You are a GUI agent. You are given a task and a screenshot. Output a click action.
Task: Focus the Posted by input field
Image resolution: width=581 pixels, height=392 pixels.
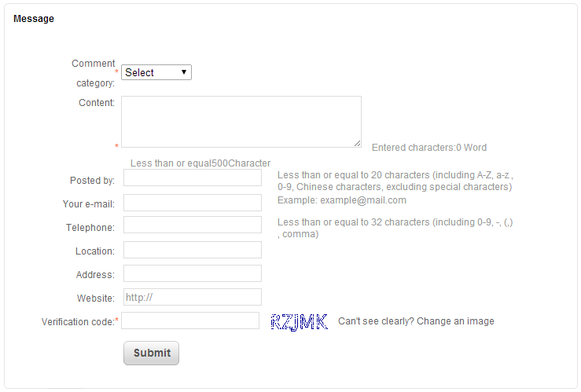[192, 178]
